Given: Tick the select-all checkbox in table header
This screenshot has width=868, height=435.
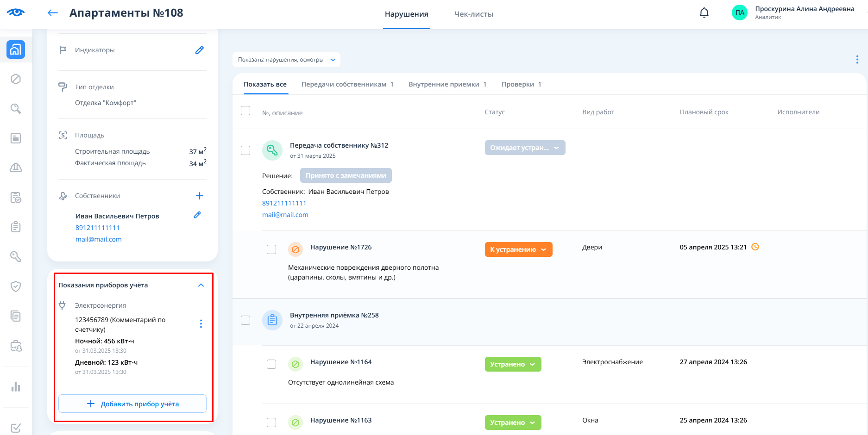Looking at the screenshot, I should click(245, 111).
